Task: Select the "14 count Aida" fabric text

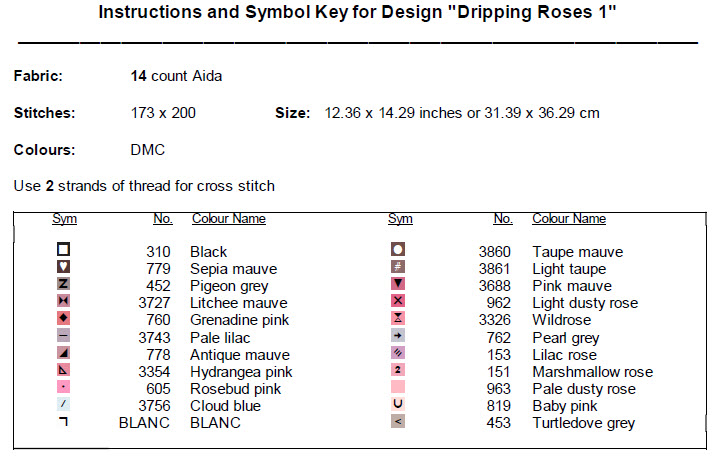Action: 175,75
